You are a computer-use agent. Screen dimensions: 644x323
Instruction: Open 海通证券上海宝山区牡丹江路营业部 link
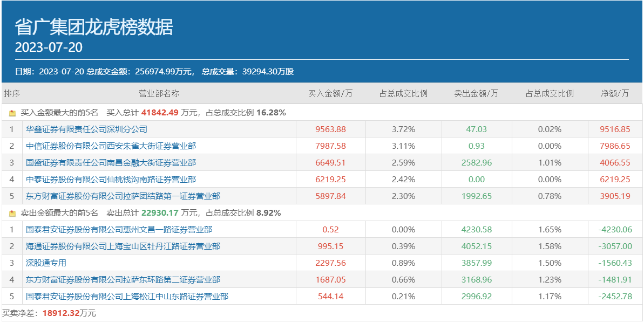point(123,246)
